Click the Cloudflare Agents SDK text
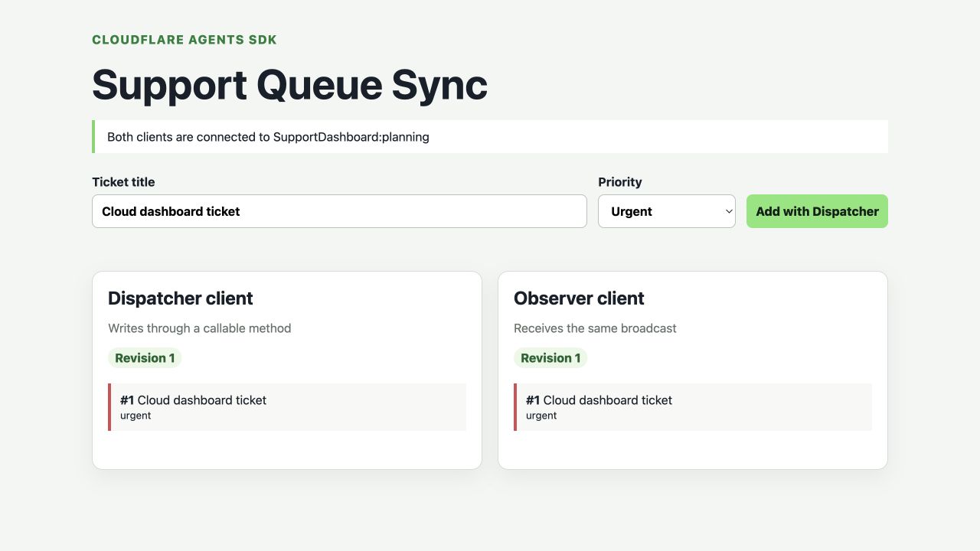Screen dimensions: 980x551 (185, 40)
